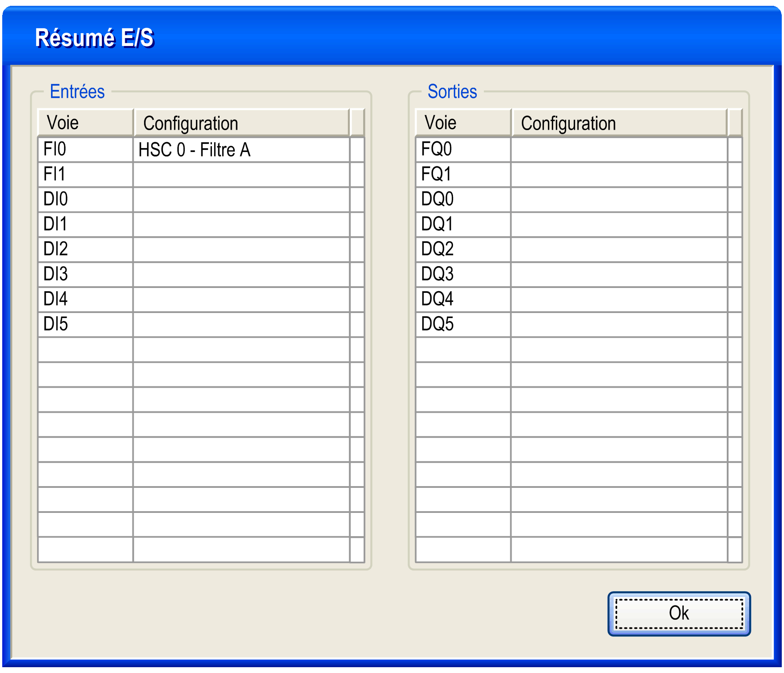The height and width of the screenshot is (673, 784).
Task: Choose DQ5 in the Sorties table
Action: 463,324
